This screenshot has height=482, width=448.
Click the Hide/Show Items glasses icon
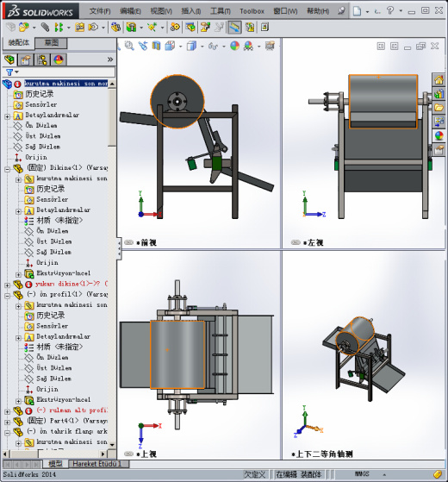[213, 46]
